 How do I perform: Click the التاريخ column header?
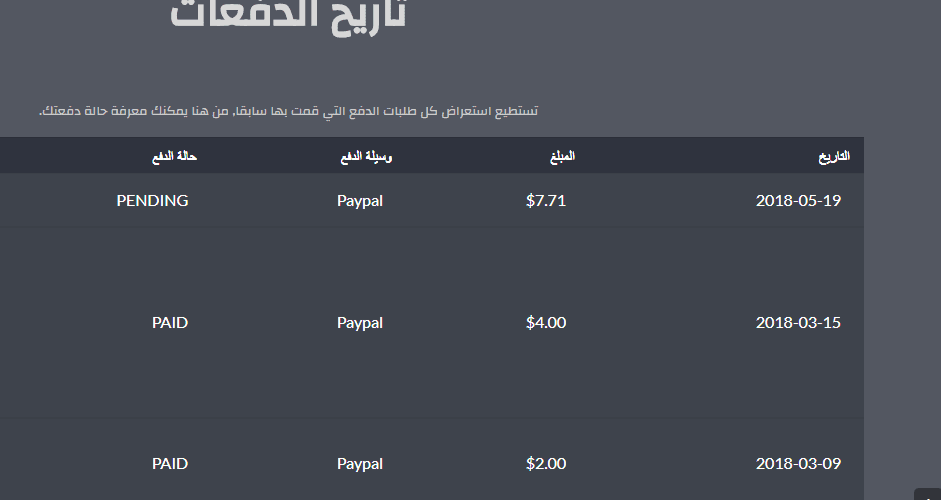(834, 156)
